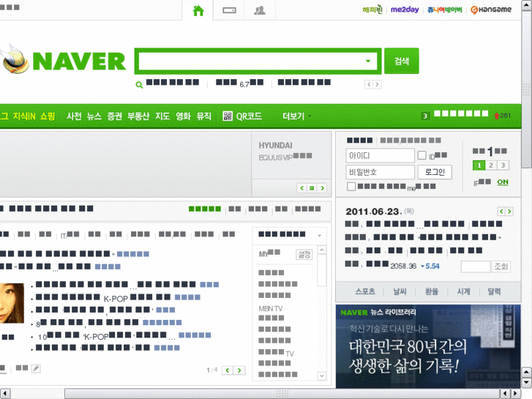
Task: Open the 쇼핑 menu
Action: 48,116
